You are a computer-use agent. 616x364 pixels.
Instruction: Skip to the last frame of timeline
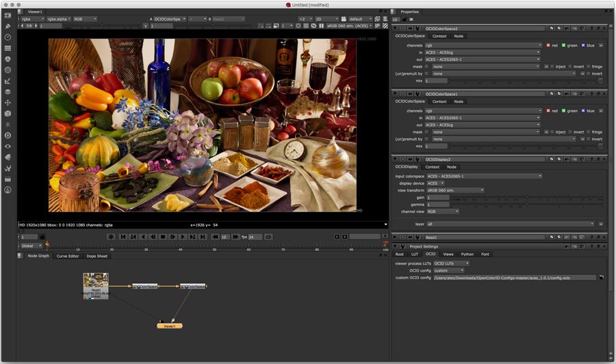[x=203, y=237]
